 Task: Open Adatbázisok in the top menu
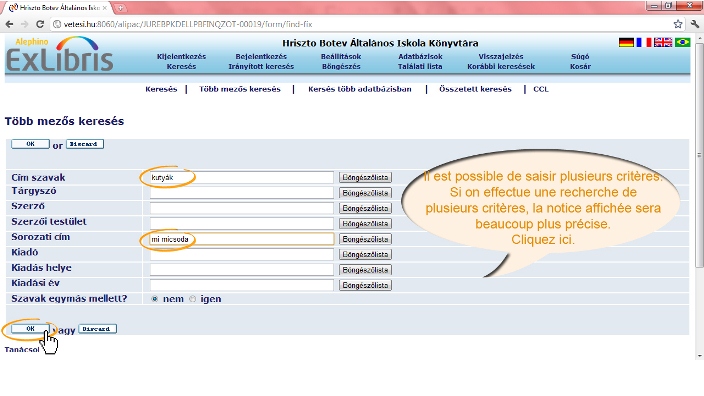coord(420,57)
